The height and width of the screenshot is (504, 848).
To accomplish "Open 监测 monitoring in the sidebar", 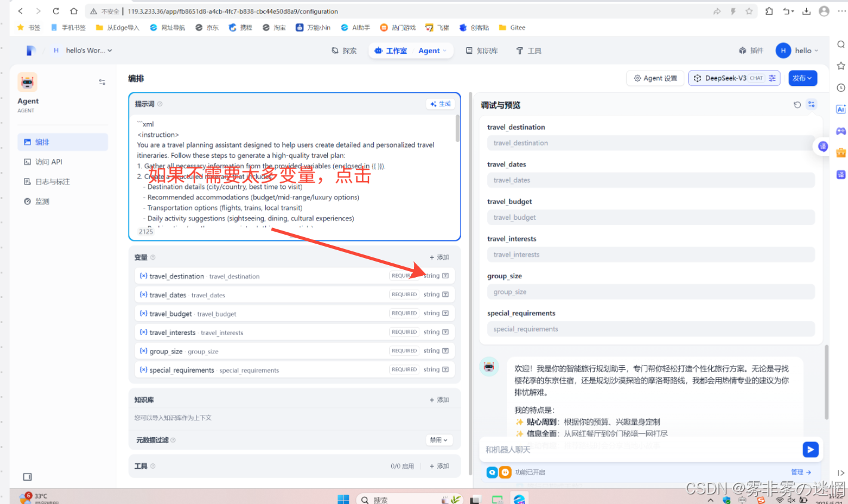I will tap(63, 201).
